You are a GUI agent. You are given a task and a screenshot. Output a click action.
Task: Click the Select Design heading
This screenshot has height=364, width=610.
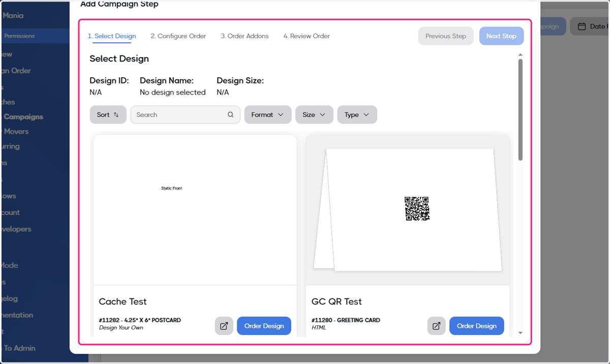(119, 59)
